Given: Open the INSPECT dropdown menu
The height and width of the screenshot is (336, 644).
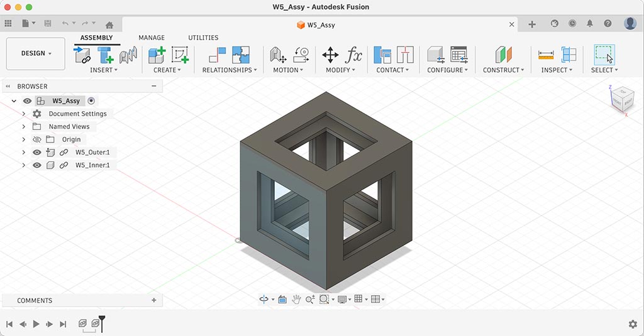Looking at the screenshot, I should (x=557, y=70).
